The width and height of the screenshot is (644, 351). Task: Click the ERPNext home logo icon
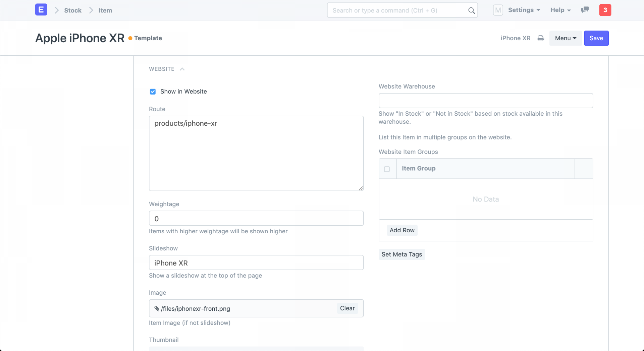(x=41, y=10)
